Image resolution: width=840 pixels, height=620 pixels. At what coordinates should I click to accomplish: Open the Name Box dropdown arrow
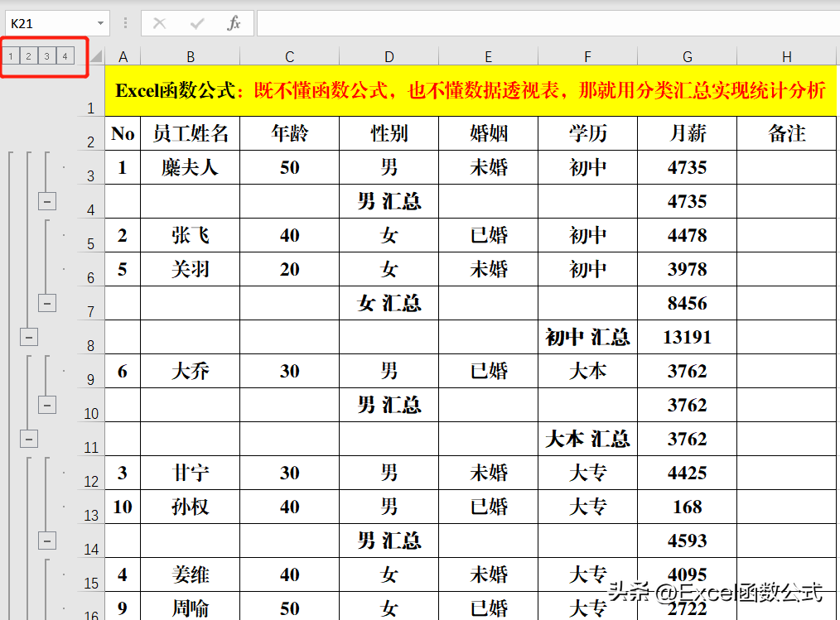[x=100, y=23]
